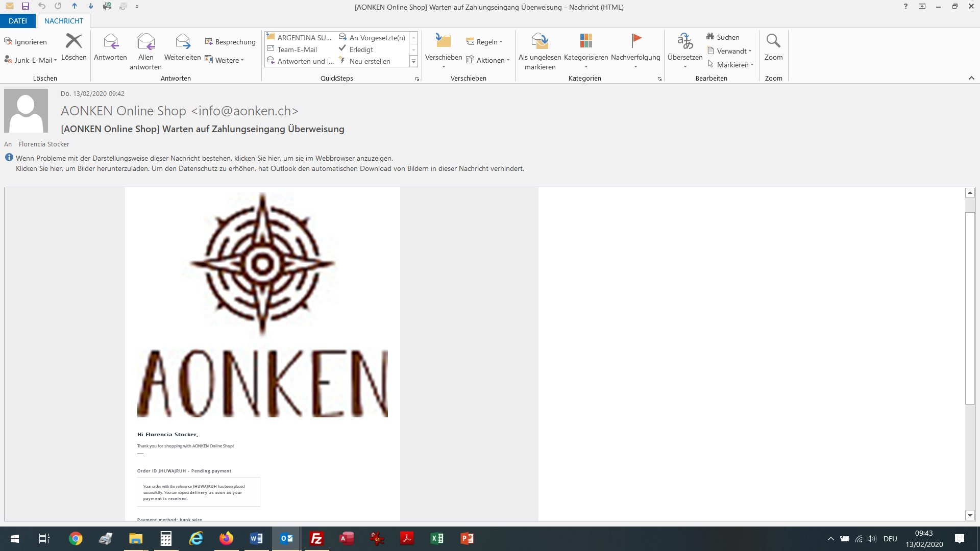
Task: Click Allen antworten reply-all icon
Action: 145,42
